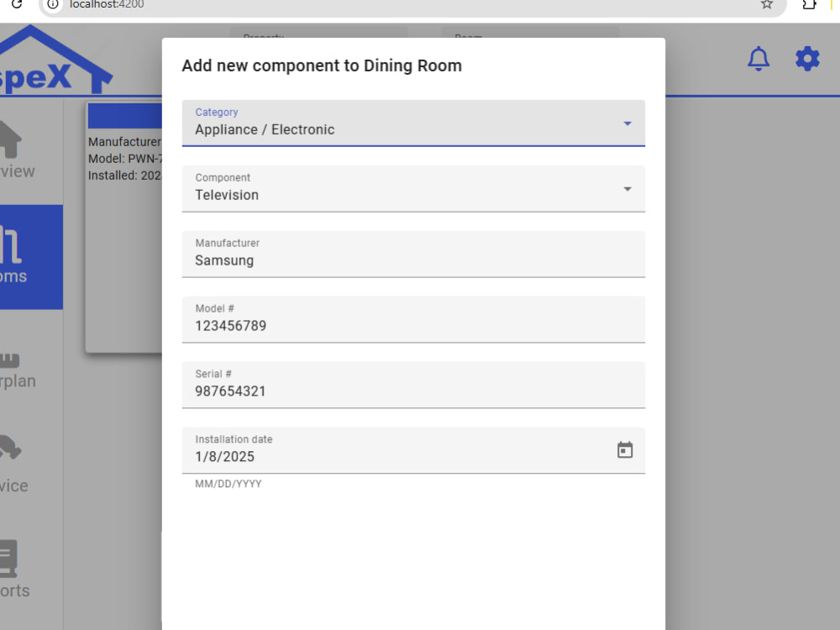Viewport: 840px width, 630px height.
Task: Click the browser reload icon
Action: coord(17,4)
